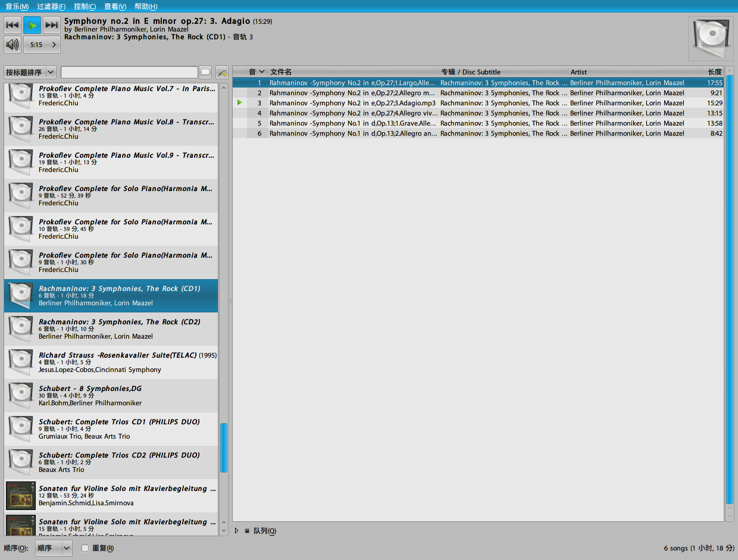Screen dimensions: 738x560
Task: Sort by the 文件名 column header
Action: (x=353, y=72)
